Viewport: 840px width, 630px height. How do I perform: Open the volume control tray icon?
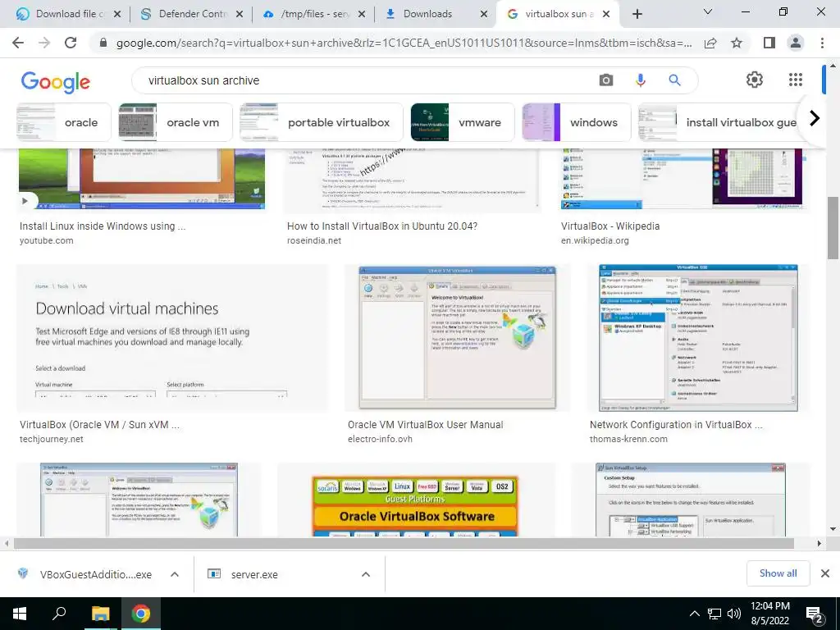click(734, 614)
